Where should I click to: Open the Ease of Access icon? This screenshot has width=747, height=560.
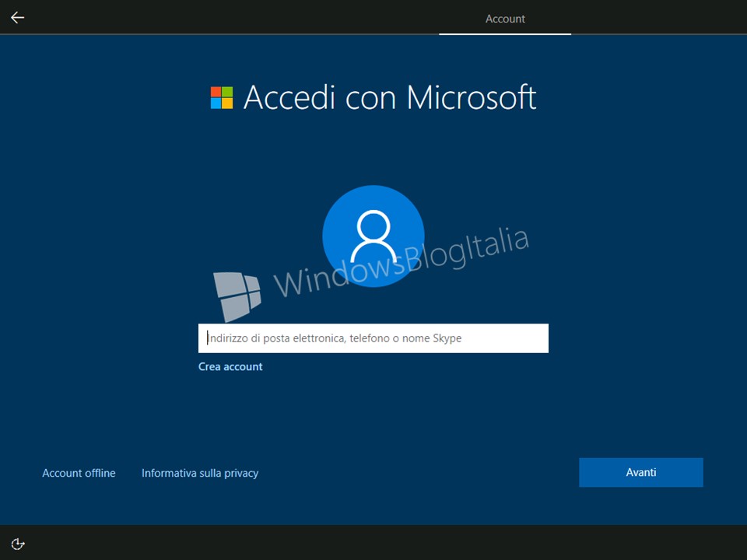[18, 544]
